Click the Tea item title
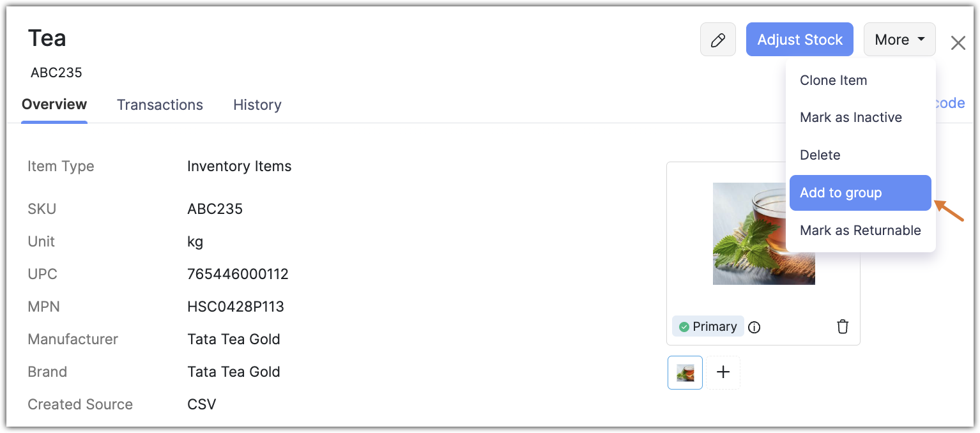980x433 pixels. (x=47, y=38)
